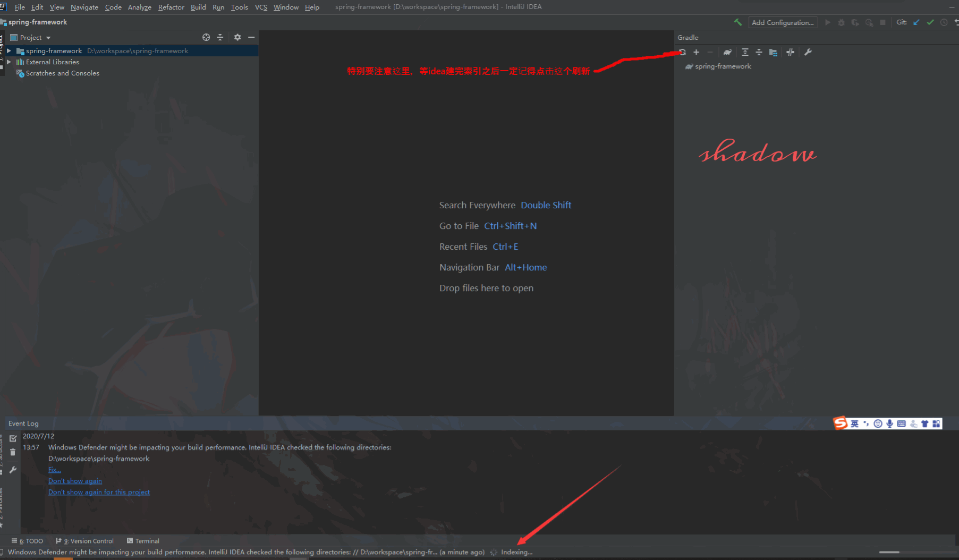Screen dimensions: 959x560
Task: Click Sogou input method S icon
Action: 841,423
